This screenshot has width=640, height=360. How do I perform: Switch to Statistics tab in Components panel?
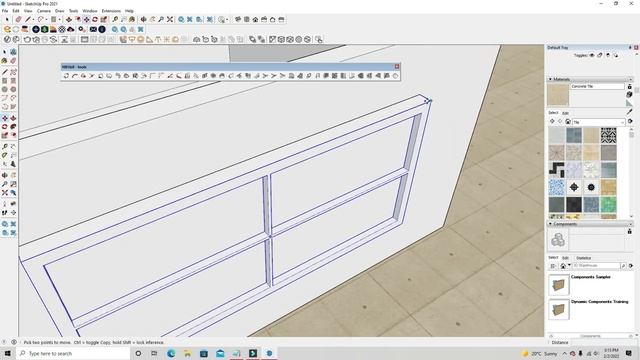click(584, 258)
